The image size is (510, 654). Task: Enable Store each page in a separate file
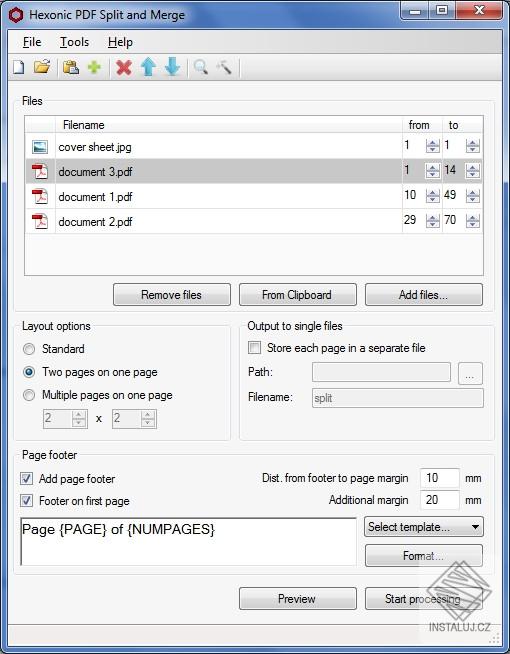click(254, 348)
